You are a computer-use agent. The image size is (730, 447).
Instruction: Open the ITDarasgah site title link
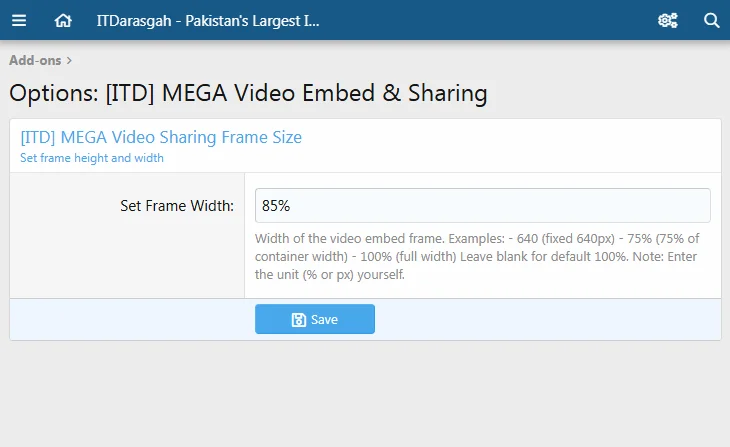(208, 20)
